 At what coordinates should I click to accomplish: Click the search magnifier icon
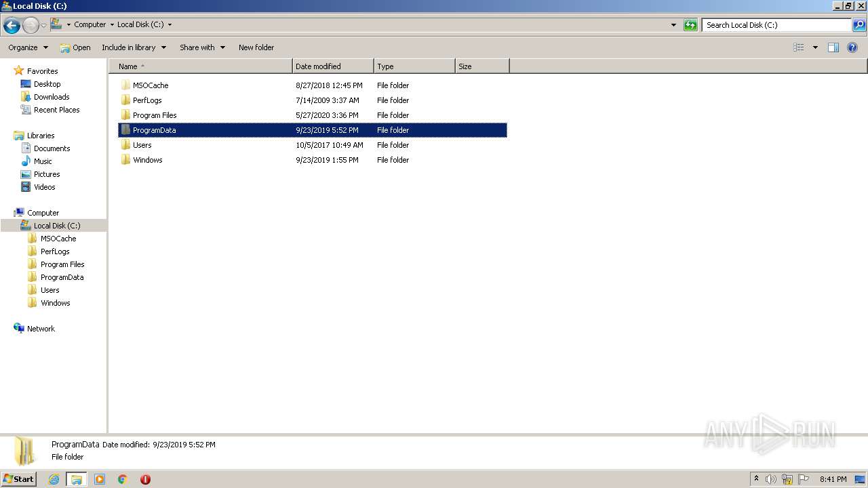859,25
